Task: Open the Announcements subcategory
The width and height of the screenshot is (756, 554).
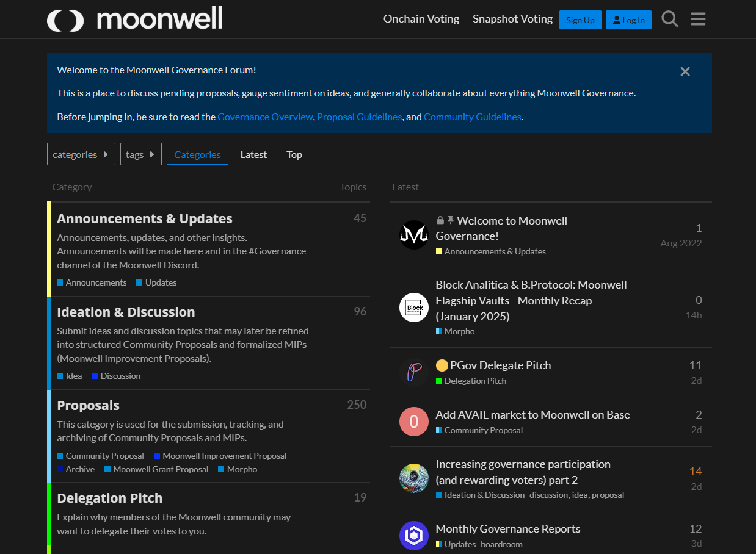Action: (92, 282)
